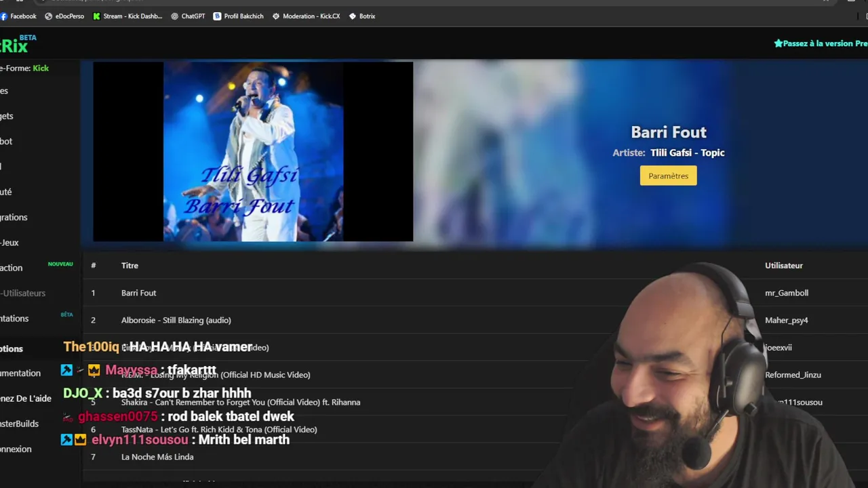This screenshot has height=488, width=868.
Task: Click the ChatGPT favicon
Action: tap(174, 16)
